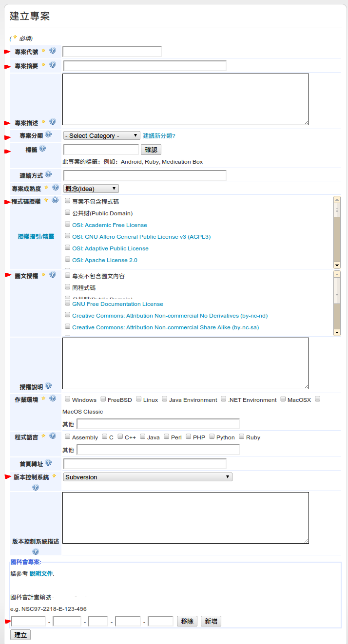Check the 專案不包含程式碼 checkbox
This screenshot has width=348, height=644.
[x=68, y=201]
